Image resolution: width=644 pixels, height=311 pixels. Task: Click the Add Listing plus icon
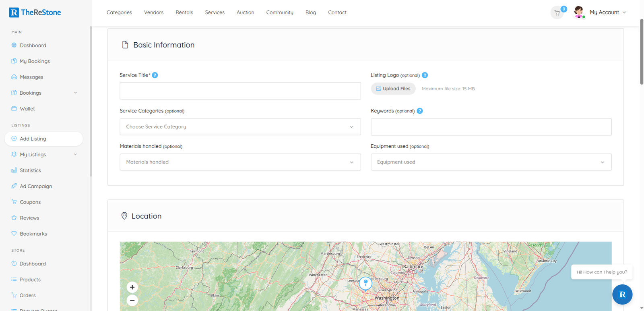tap(14, 139)
